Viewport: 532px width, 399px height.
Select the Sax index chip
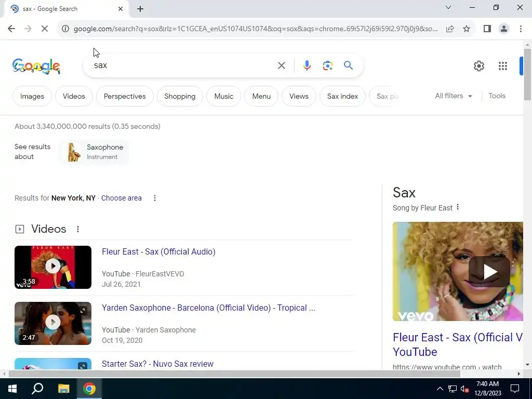coord(342,96)
